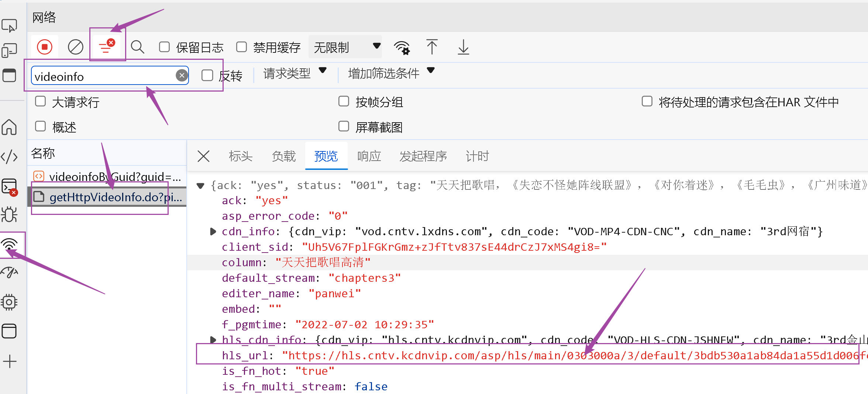The height and width of the screenshot is (394, 868).
Task: Click the column value 天天把歌唱高清
Action: 323,263
